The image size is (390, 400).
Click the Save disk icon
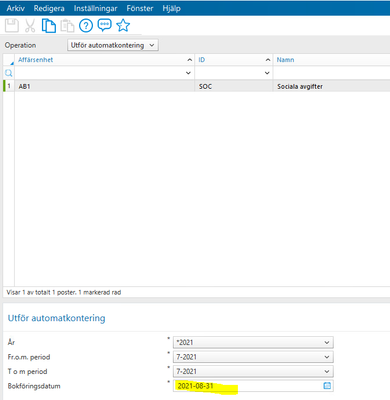(12, 26)
